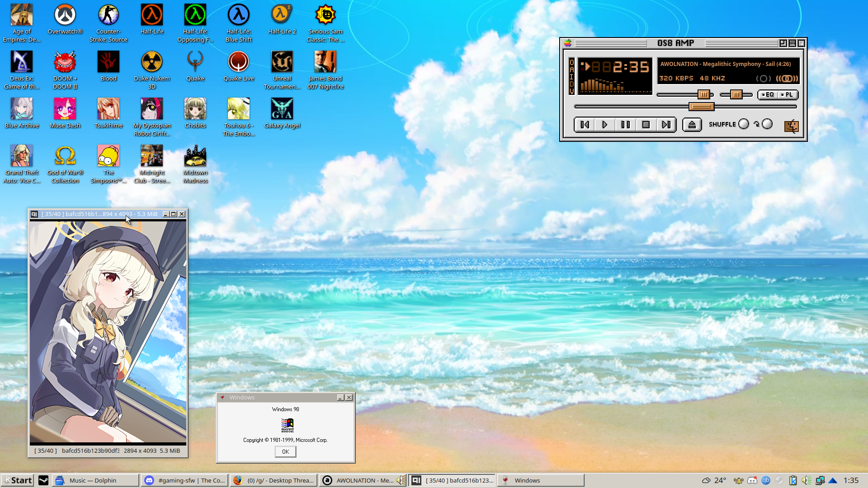Click the volume slider handle
This screenshot has height=488, width=868.
(x=703, y=94)
